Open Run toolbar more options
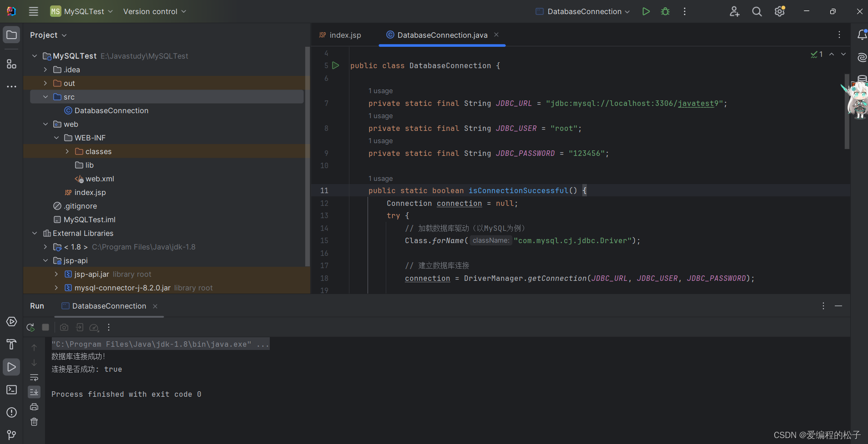 coord(109,327)
